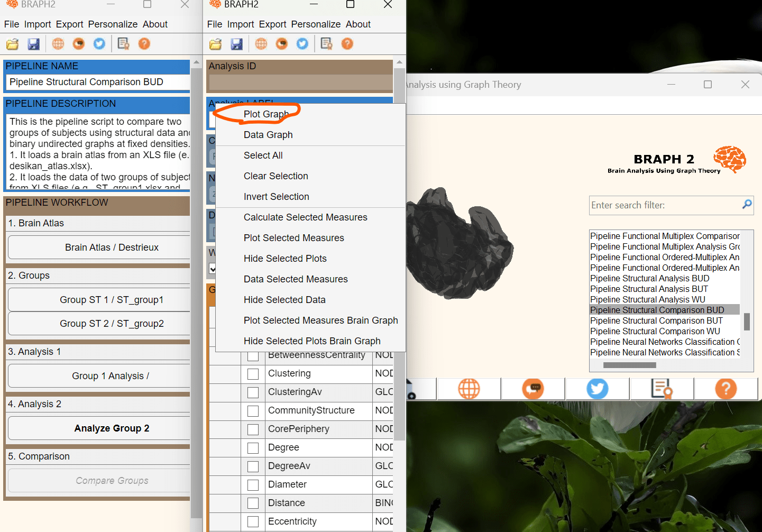Large license certificate button in main window

pyautogui.click(x=662, y=389)
